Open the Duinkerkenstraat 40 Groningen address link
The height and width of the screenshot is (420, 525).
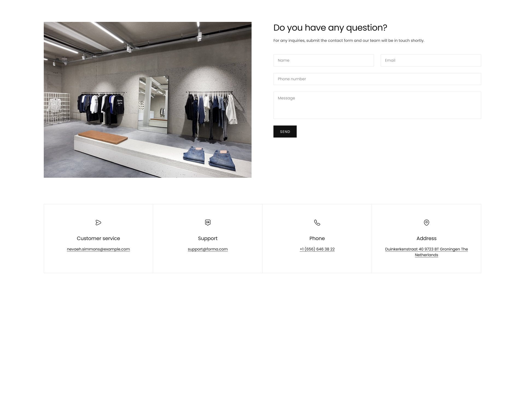click(427, 252)
